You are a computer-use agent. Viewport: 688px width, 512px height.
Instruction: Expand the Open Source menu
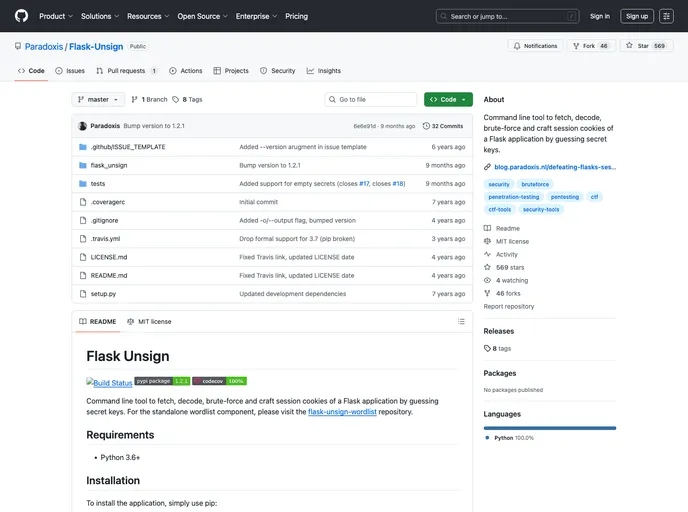[202, 16]
